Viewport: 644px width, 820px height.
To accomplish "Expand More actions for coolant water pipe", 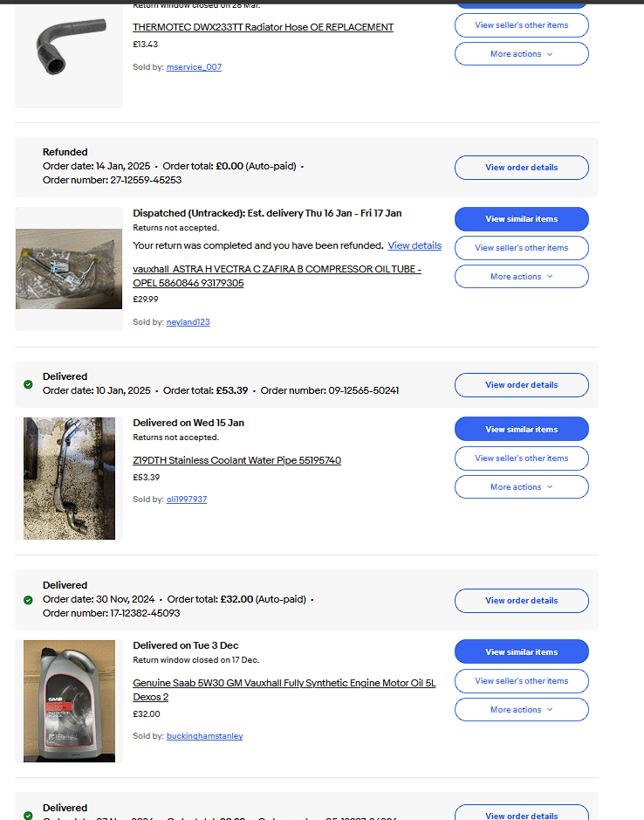I will tap(522, 487).
